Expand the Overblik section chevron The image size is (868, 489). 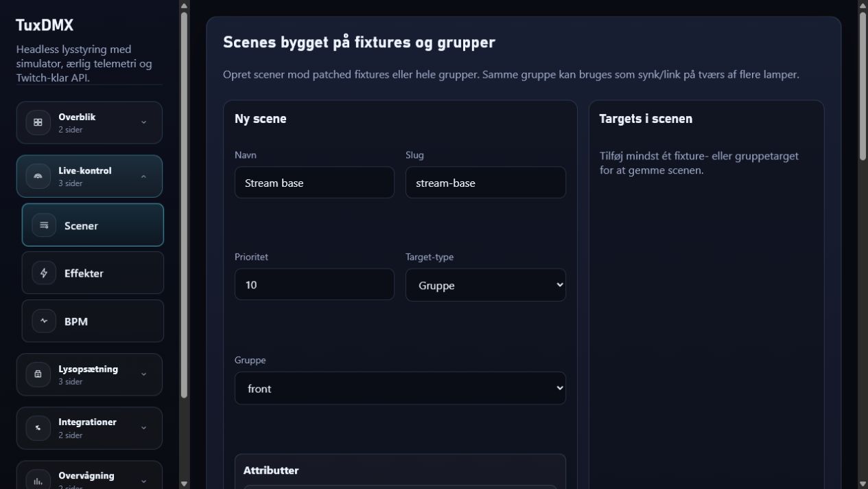(143, 122)
